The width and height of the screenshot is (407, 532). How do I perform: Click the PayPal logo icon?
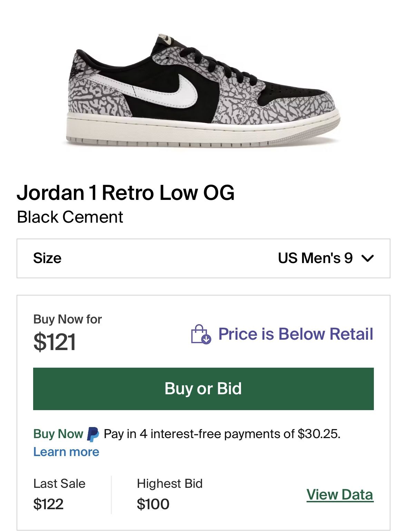pos(93,434)
